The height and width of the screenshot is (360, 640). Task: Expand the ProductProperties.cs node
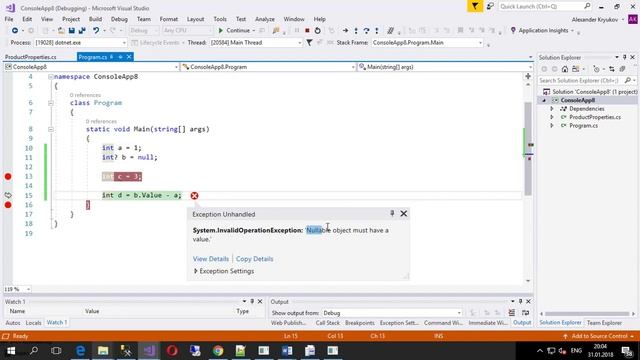point(552,117)
